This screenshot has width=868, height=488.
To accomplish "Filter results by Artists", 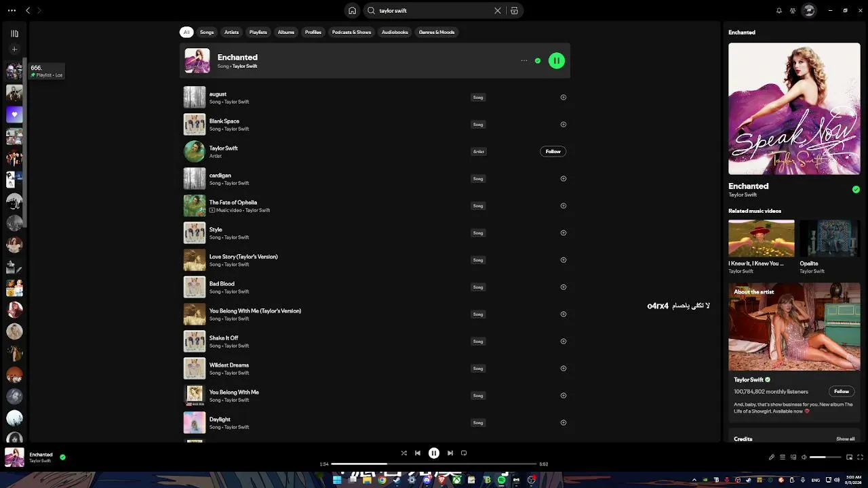I will coord(232,32).
